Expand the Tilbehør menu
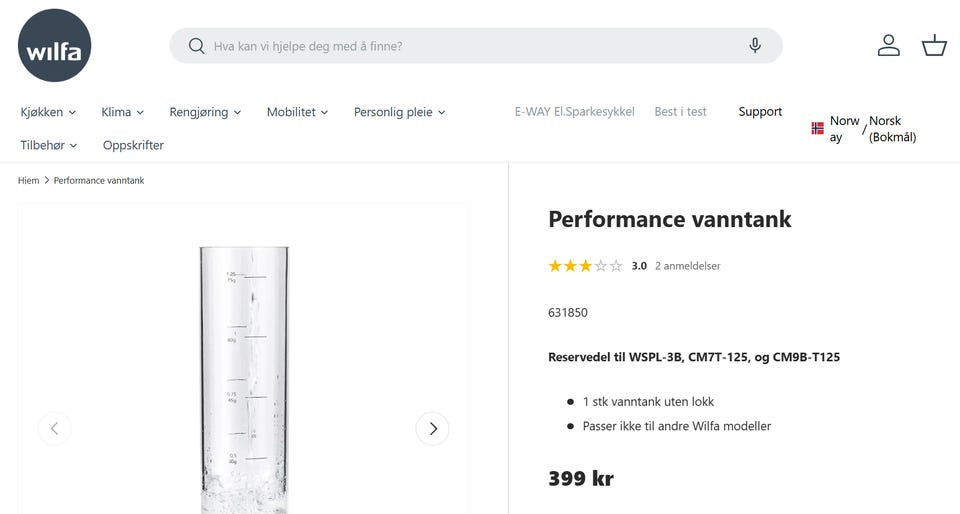 pyautogui.click(x=48, y=145)
